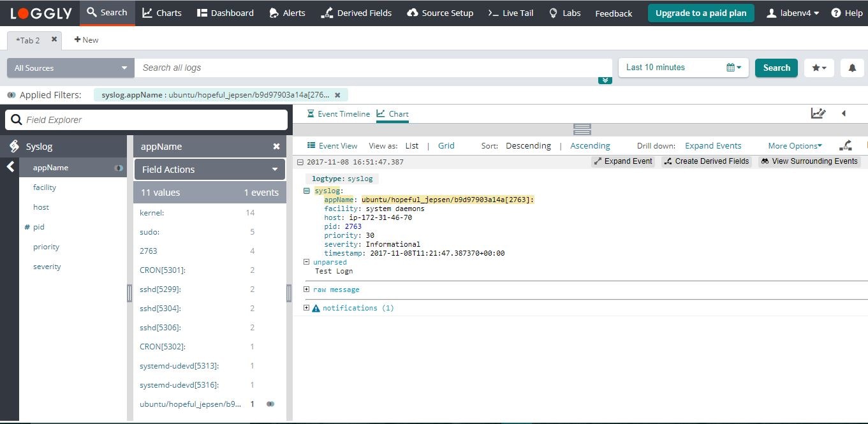
Task: Open the Dashboard menu item
Action: (225, 13)
